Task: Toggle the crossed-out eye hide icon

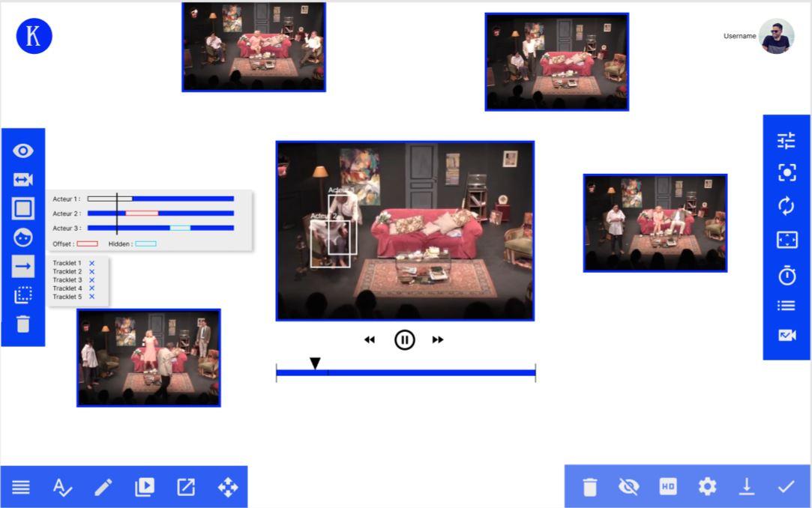Action: click(x=628, y=487)
